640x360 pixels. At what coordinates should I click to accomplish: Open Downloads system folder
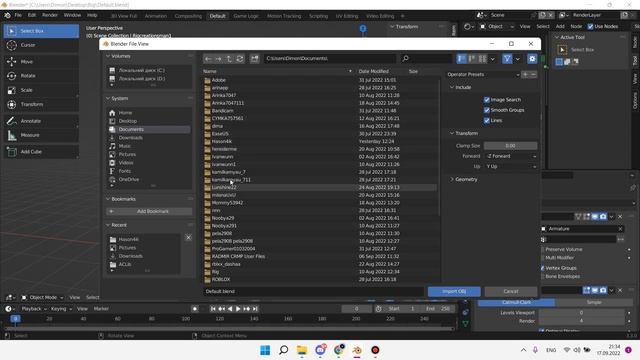[x=149, y=138]
